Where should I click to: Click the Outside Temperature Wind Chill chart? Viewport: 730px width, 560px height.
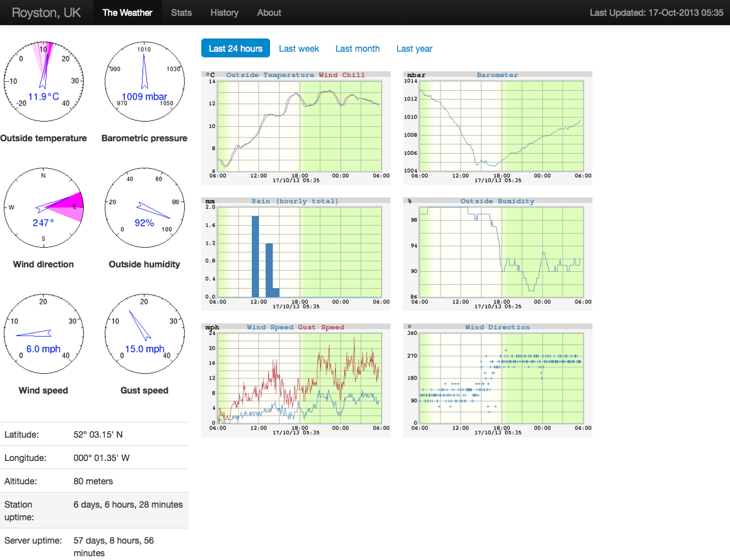click(295, 127)
